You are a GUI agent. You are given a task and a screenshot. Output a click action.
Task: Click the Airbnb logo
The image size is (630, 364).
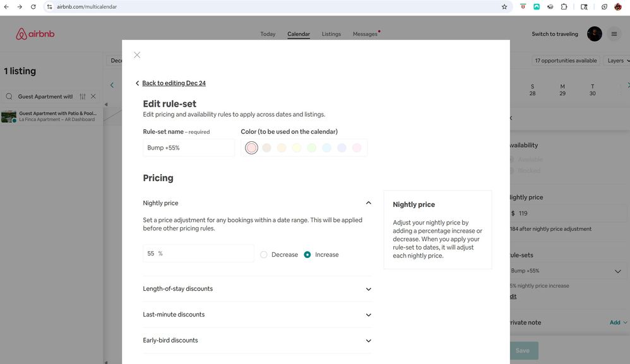[35, 34]
